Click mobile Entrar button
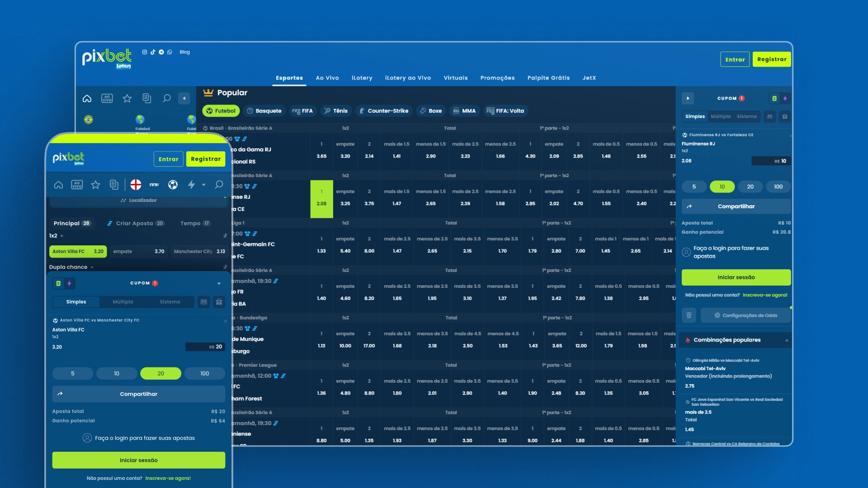 [169, 159]
